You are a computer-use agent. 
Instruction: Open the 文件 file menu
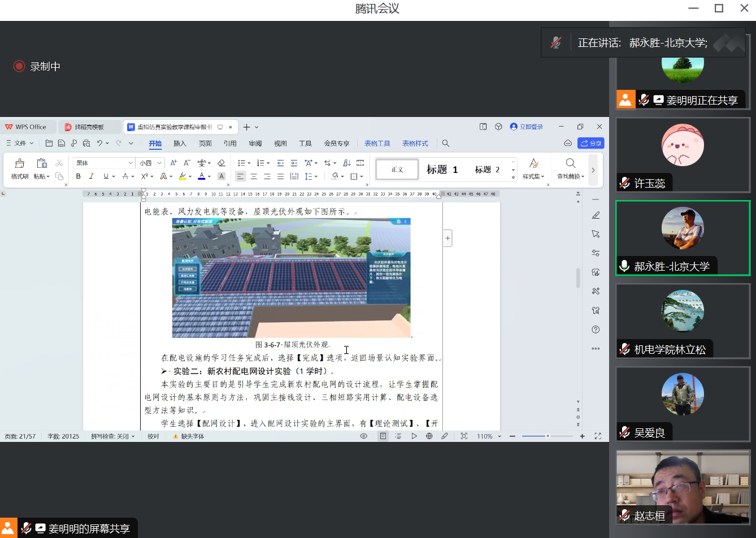point(20,144)
